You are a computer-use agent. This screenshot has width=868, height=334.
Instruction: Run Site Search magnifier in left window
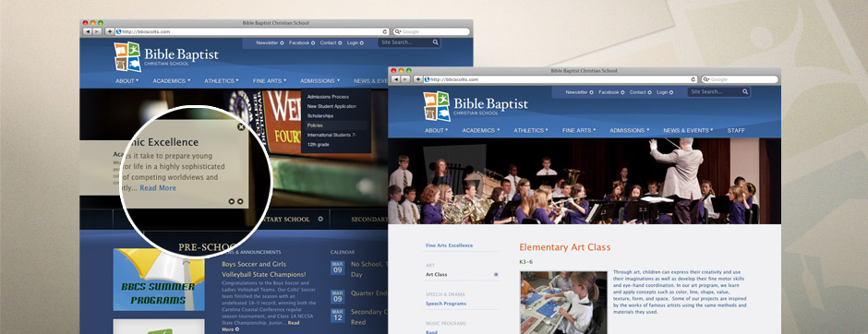point(436,42)
